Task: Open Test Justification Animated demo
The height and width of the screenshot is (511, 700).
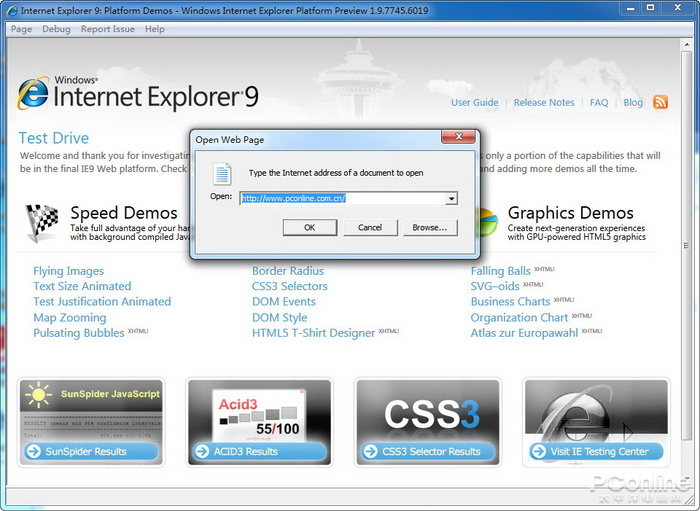Action: 102,302
